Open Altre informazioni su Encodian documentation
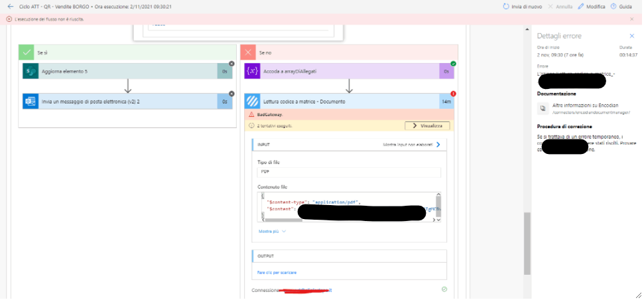 tap(585, 105)
